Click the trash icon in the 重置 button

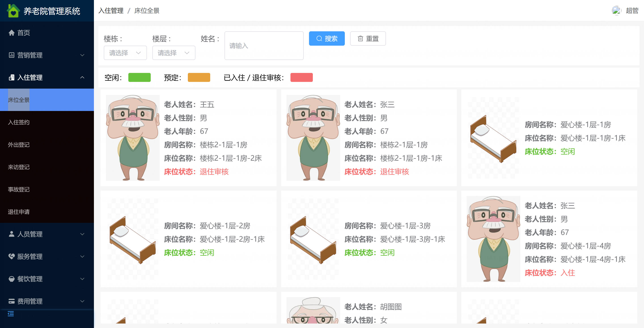click(360, 38)
